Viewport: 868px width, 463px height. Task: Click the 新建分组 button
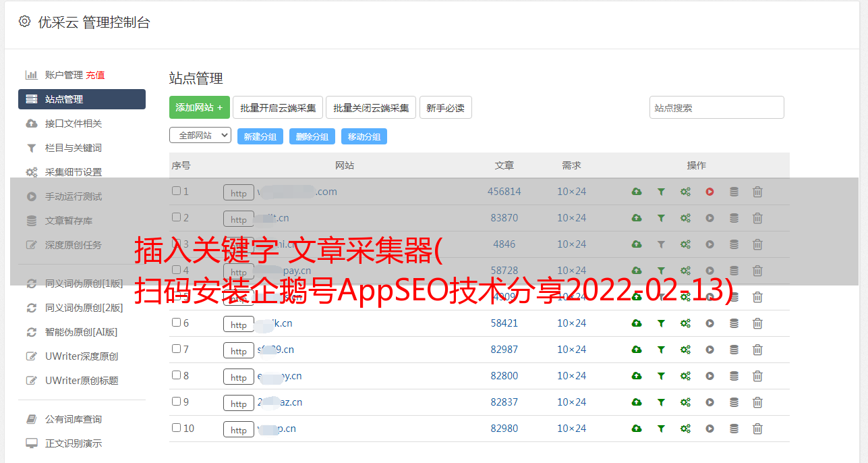click(260, 136)
